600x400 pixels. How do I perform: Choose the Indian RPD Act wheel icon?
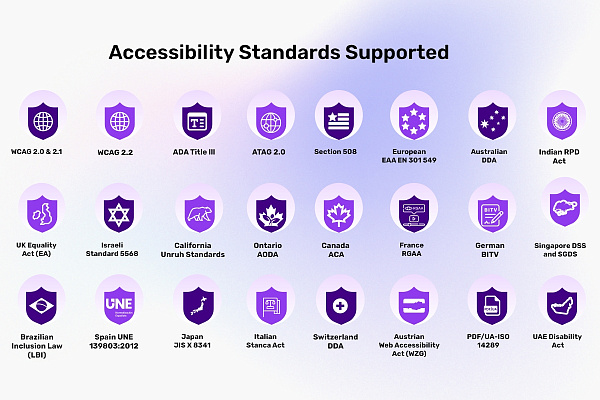(x=562, y=121)
